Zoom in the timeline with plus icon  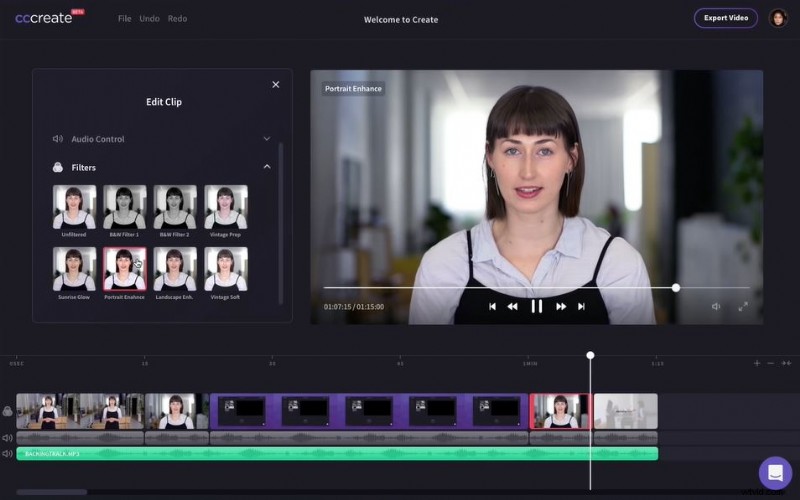[757, 363]
